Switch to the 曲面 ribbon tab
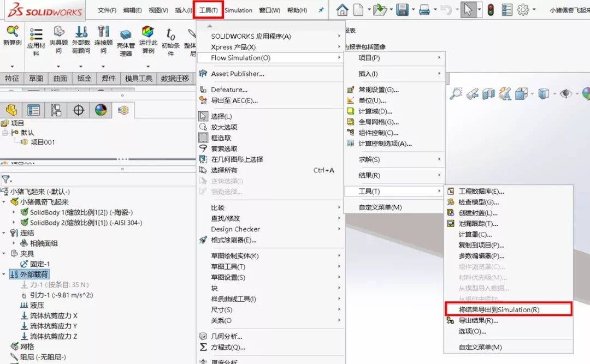Image resolution: width=590 pixels, height=364 pixels. click(60, 78)
